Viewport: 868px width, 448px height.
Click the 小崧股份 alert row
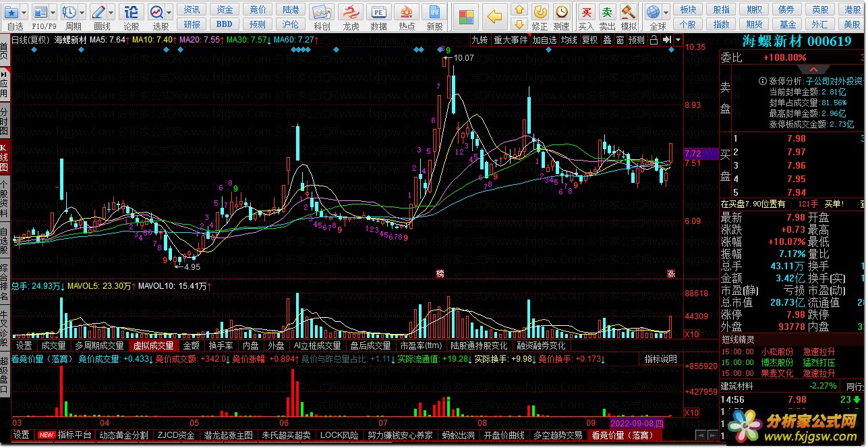pyautogui.click(x=792, y=352)
